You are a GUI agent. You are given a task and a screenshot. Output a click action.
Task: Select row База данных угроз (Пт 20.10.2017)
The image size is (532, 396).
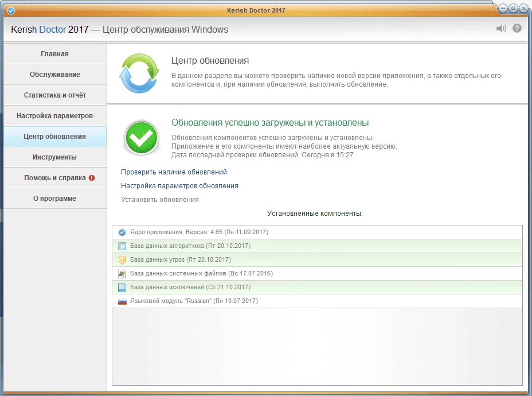pos(317,260)
